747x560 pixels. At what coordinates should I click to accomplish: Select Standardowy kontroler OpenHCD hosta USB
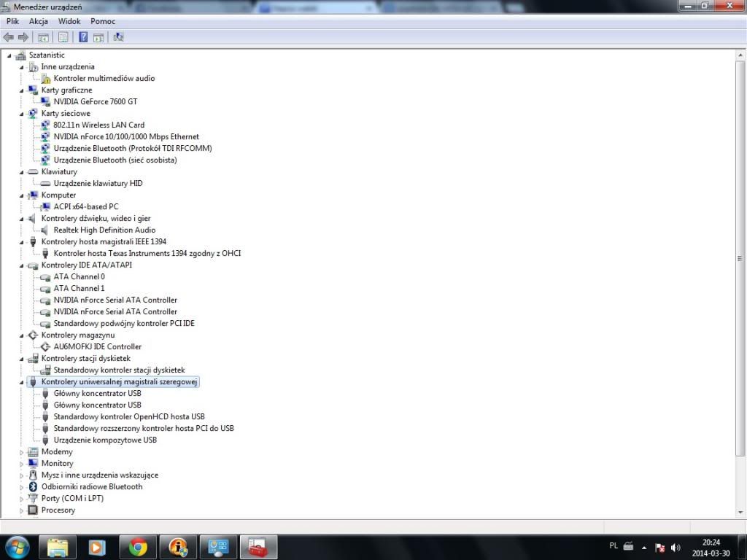tap(129, 416)
